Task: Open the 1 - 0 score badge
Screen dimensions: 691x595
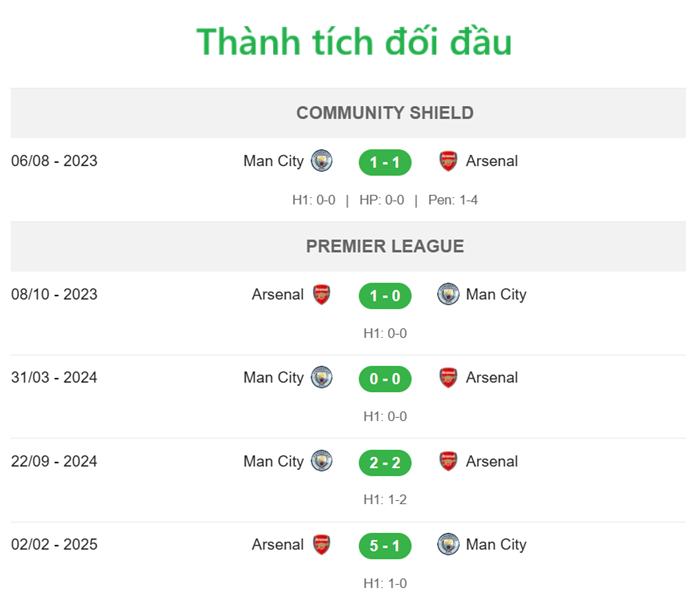Action: (x=385, y=296)
